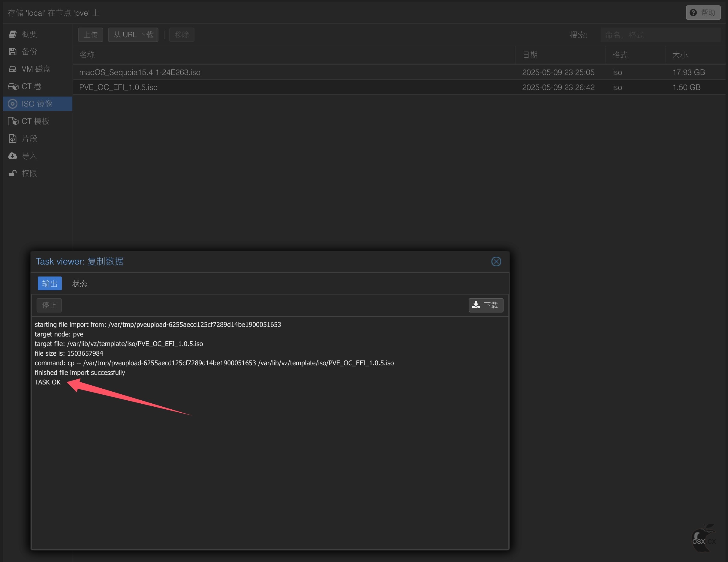This screenshot has height=562, width=728.
Task: Switch to the 状态 status tab
Action: tap(80, 283)
